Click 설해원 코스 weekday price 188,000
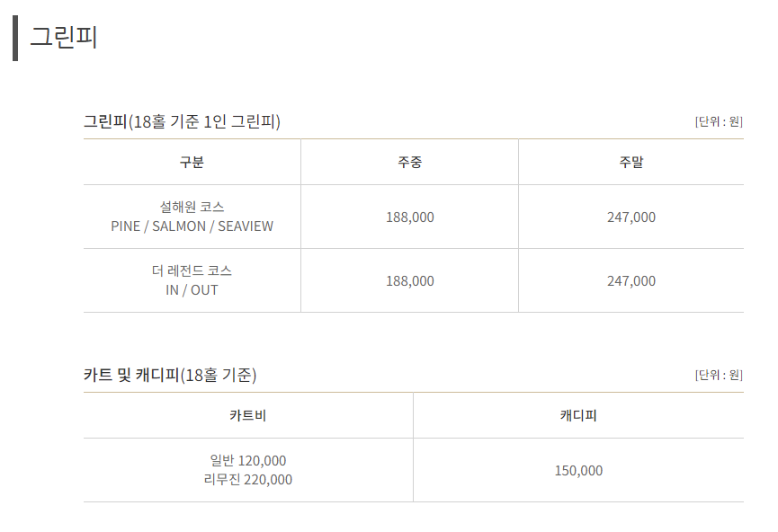778x532 pixels. 410,217
